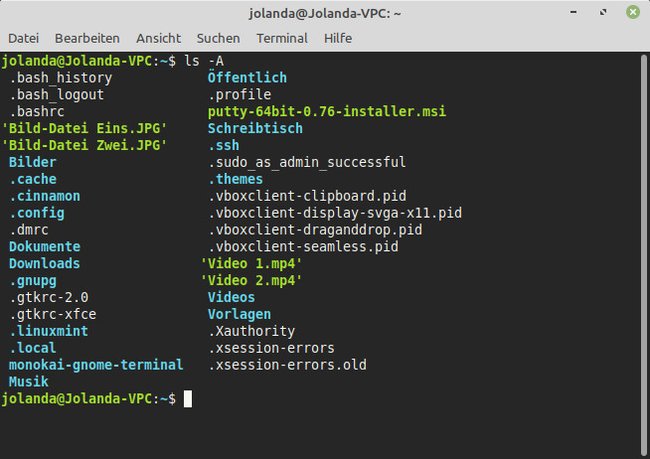Screen dimensions: 650x459
Task: Click 'Bild-Datei Zwei.JPG' file name
Action: 85,145
